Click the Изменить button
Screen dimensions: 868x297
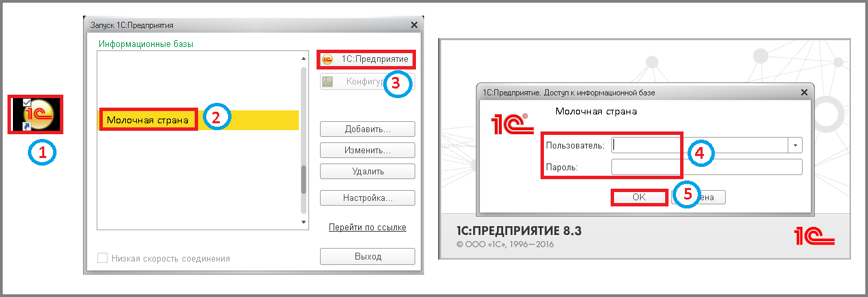pyautogui.click(x=368, y=150)
